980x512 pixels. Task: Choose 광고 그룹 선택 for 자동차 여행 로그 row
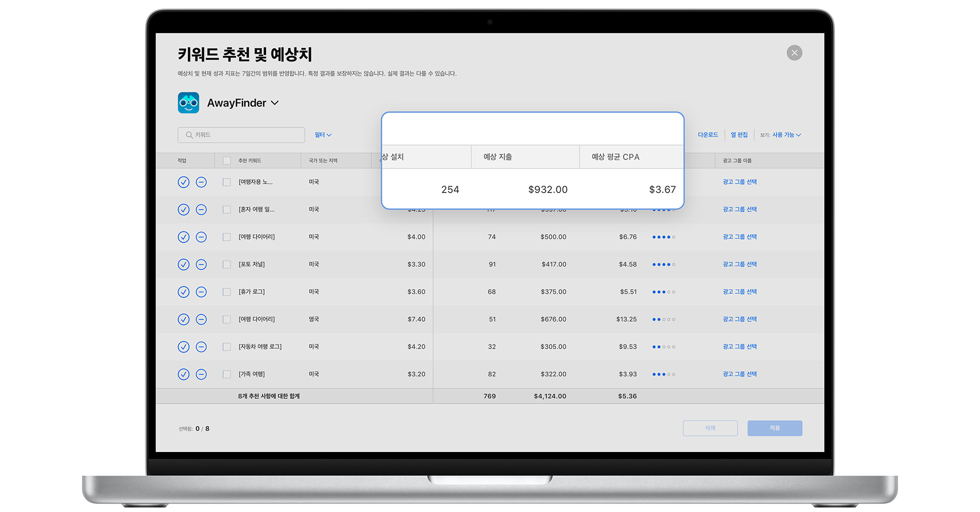739,347
